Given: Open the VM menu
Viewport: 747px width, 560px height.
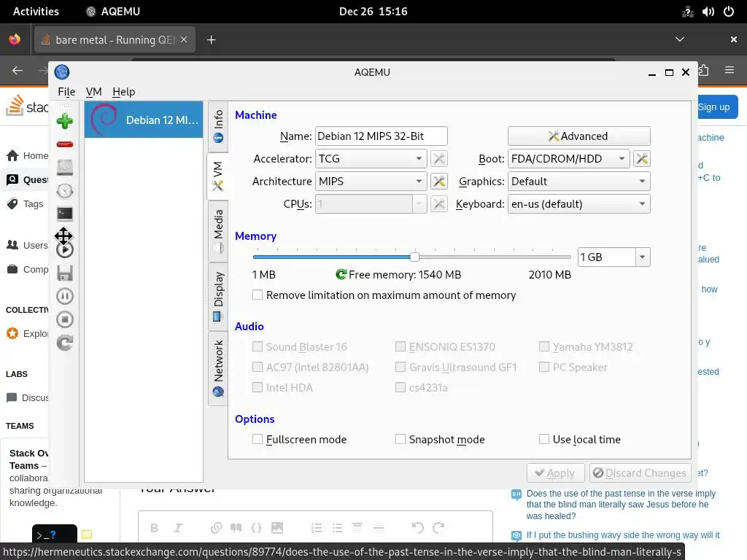Looking at the screenshot, I should click(x=94, y=91).
